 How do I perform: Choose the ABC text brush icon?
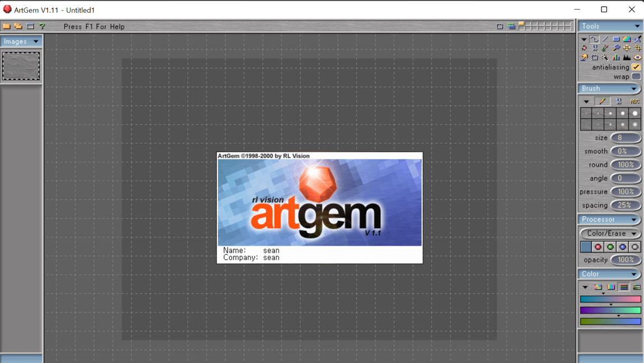(634, 101)
